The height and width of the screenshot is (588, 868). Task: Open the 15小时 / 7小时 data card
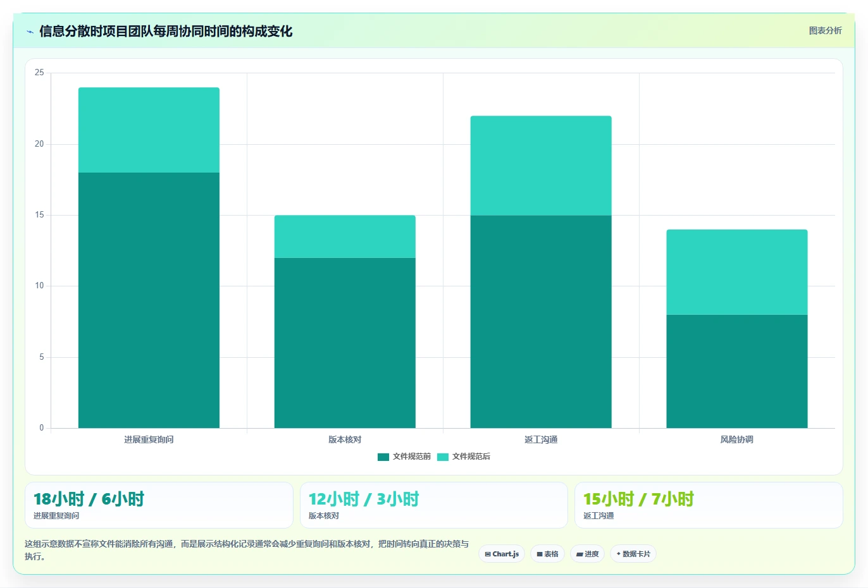709,505
